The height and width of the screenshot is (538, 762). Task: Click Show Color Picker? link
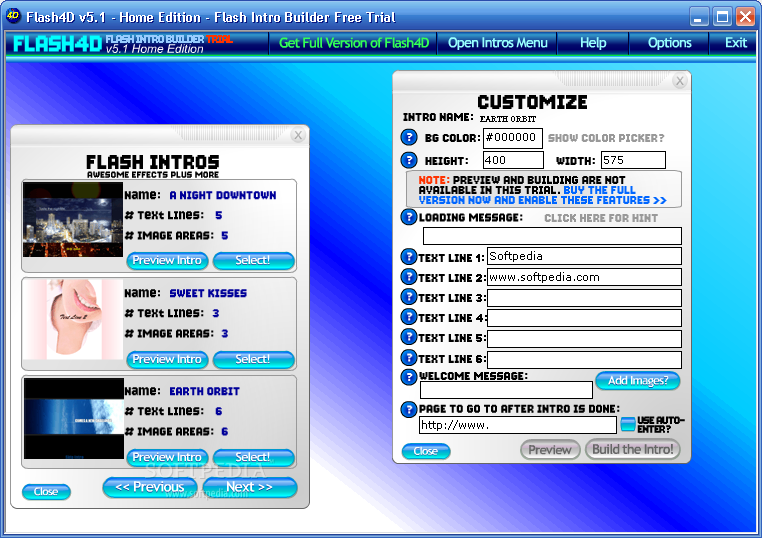[x=606, y=138]
